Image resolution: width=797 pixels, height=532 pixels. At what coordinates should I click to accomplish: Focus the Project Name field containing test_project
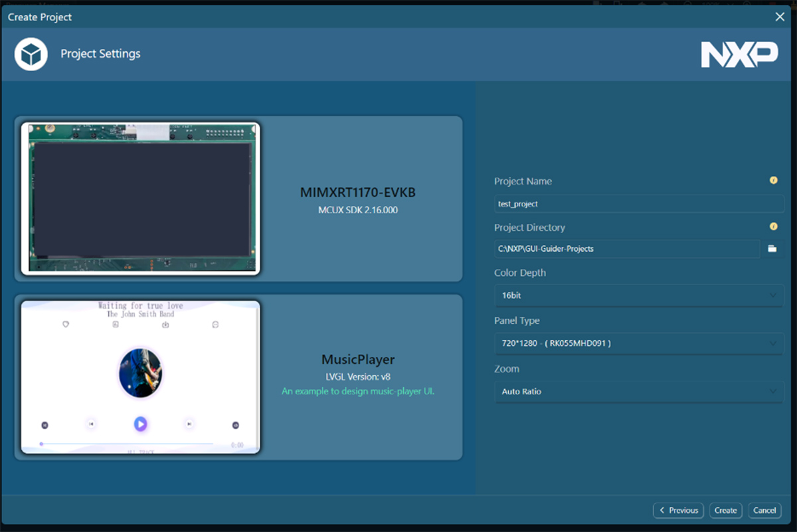(639, 204)
